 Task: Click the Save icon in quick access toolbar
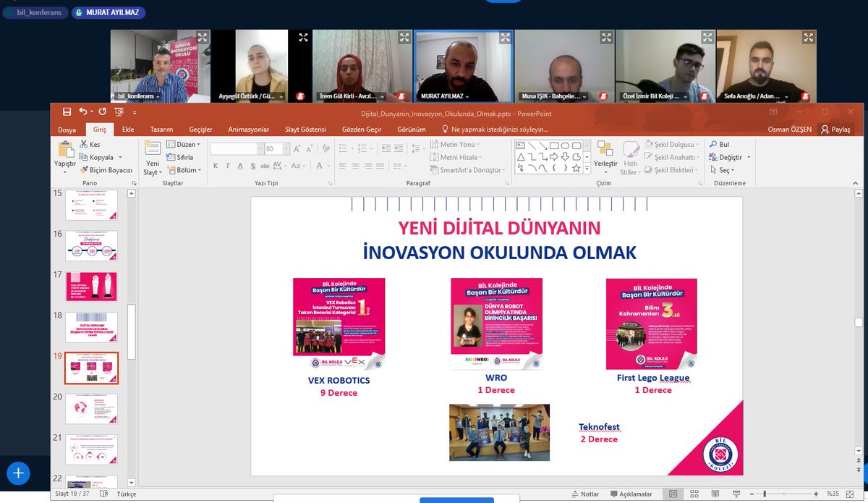click(x=67, y=111)
